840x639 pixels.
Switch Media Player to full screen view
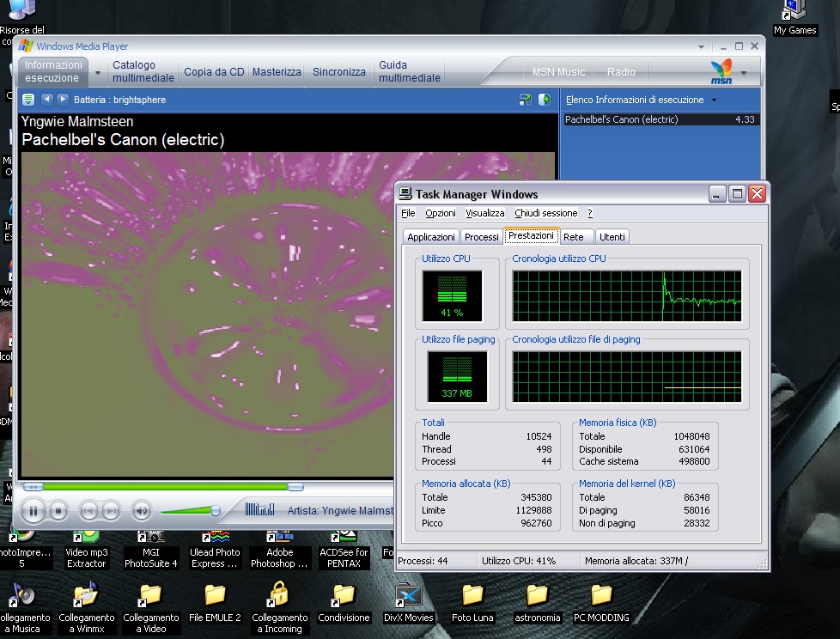point(526,100)
